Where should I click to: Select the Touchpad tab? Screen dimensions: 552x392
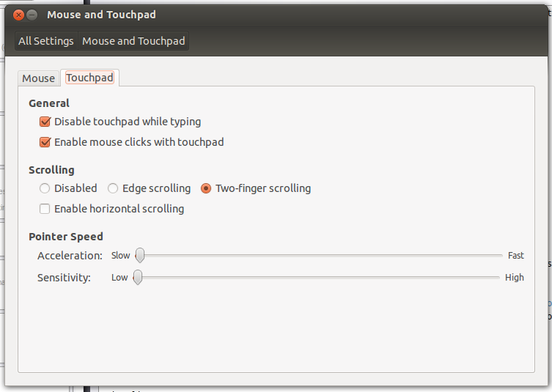[89, 78]
